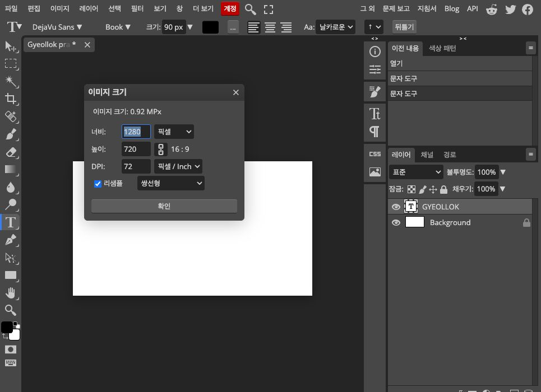Open the width unit 픽셀 dropdown
This screenshot has height=392, width=541.
pos(174,132)
